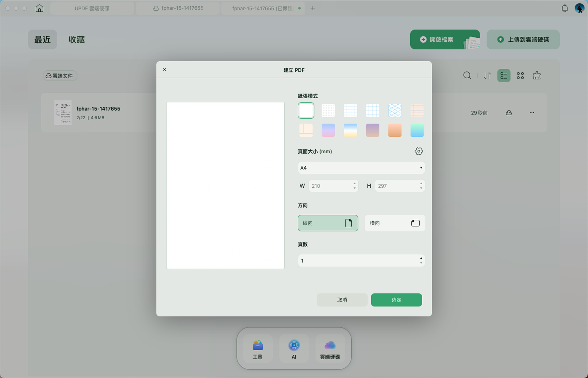The image size is (588, 378).
Task: Click the clean-up broom icon
Action: (x=537, y=75)
